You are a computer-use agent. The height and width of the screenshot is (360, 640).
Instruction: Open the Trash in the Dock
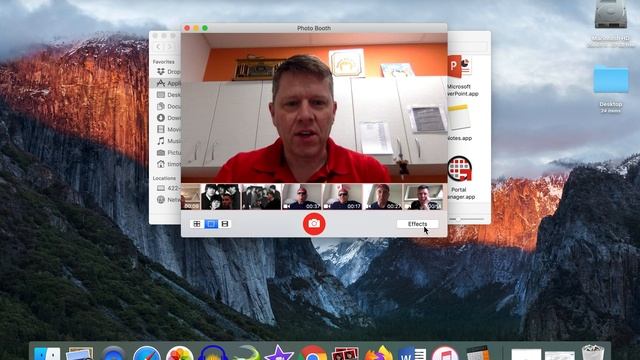pos(593,353)
